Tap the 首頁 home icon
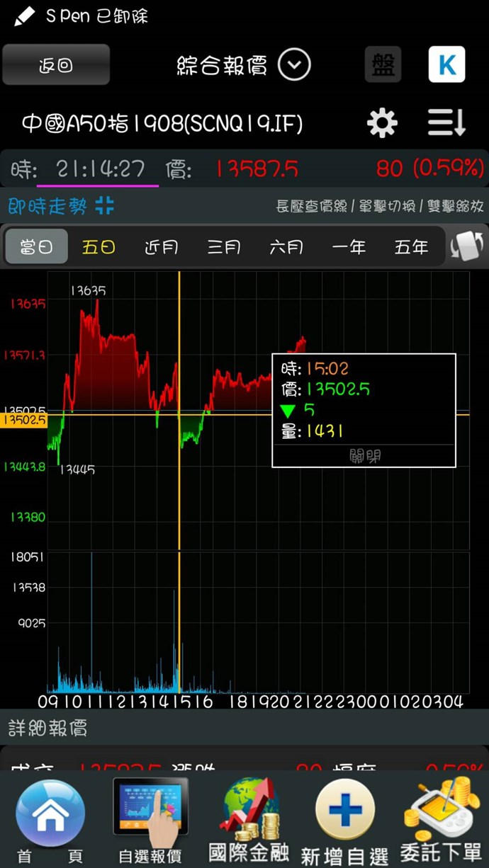The width and height of the screenshot is (489, 868). (x=50, y=814)
